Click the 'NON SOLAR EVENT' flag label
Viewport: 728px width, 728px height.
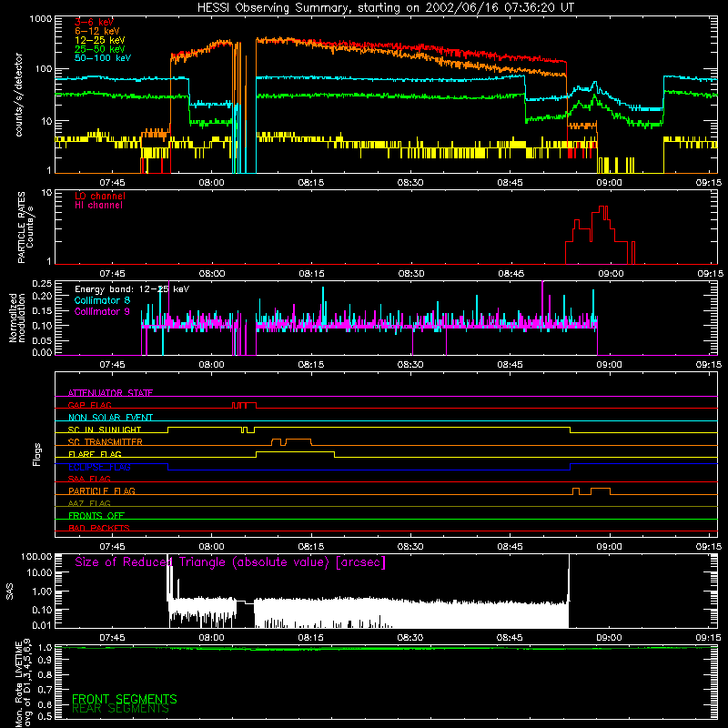(x=110, y=418)
